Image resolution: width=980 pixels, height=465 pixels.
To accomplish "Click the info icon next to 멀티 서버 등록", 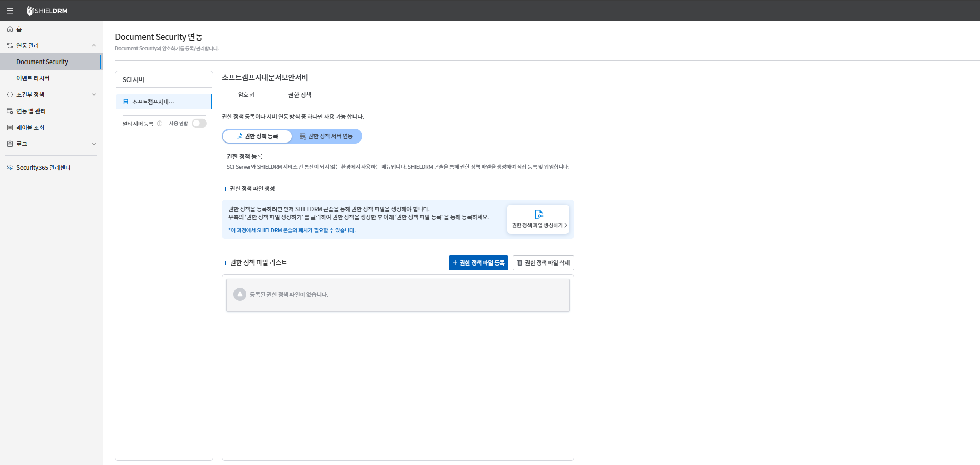I will pos(160,124).
